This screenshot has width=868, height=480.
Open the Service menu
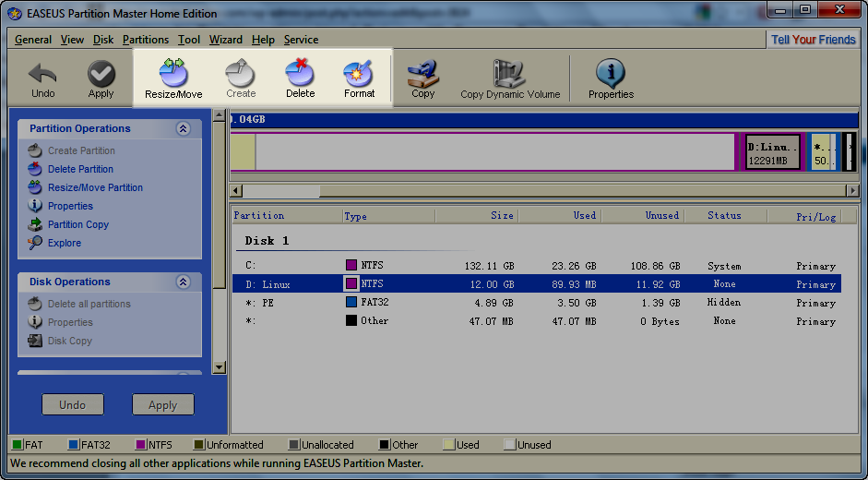(x=301, y=40)
